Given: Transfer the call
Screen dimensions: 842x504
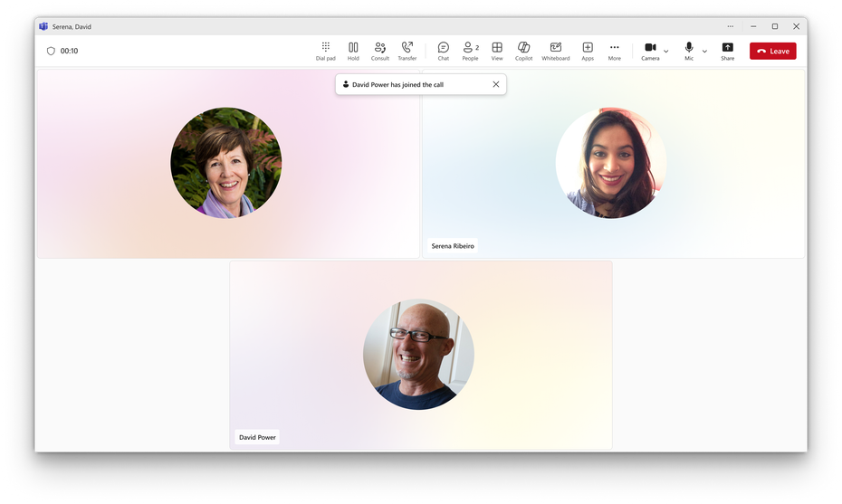Looking at the screenshot, I should [x=407, y=51].
